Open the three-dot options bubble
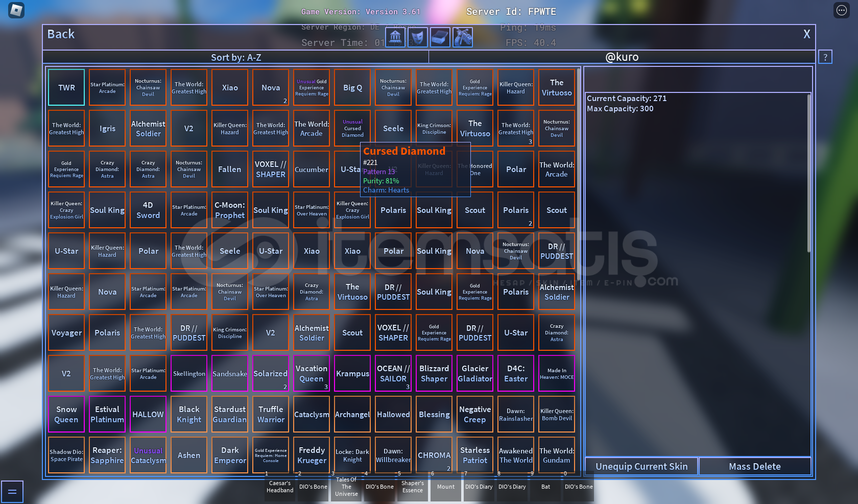Screen dimensions: 858x504 (842, 10)
